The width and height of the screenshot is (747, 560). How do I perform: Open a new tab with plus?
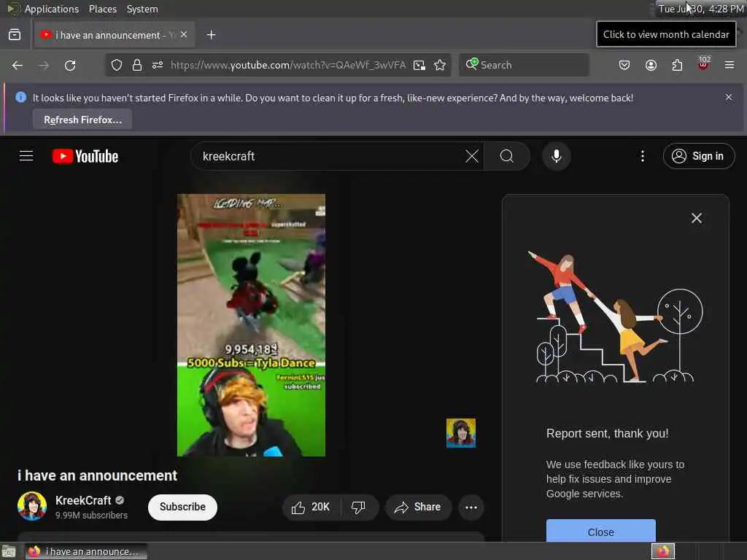211,35
